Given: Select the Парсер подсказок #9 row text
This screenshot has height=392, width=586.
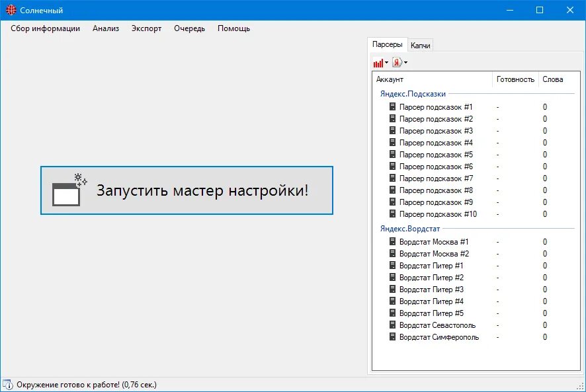Looking at the screenshot, I should point(436,202).
